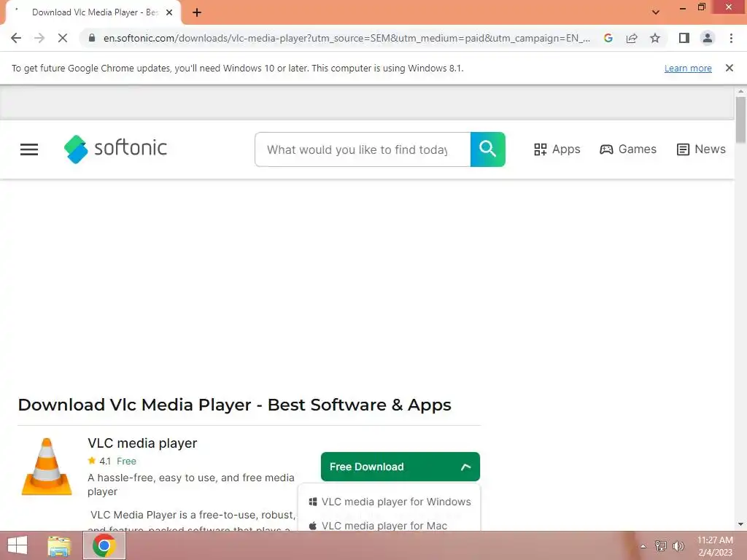The image size is (747, 560).
Task: Focus the Softonic search field
Action: (x=363, y=149)
